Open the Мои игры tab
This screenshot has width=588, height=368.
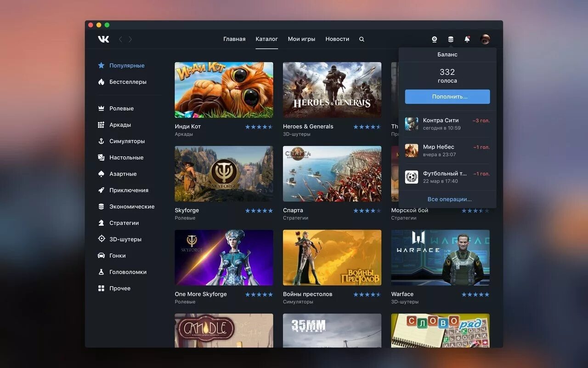[x=301, y=39]
